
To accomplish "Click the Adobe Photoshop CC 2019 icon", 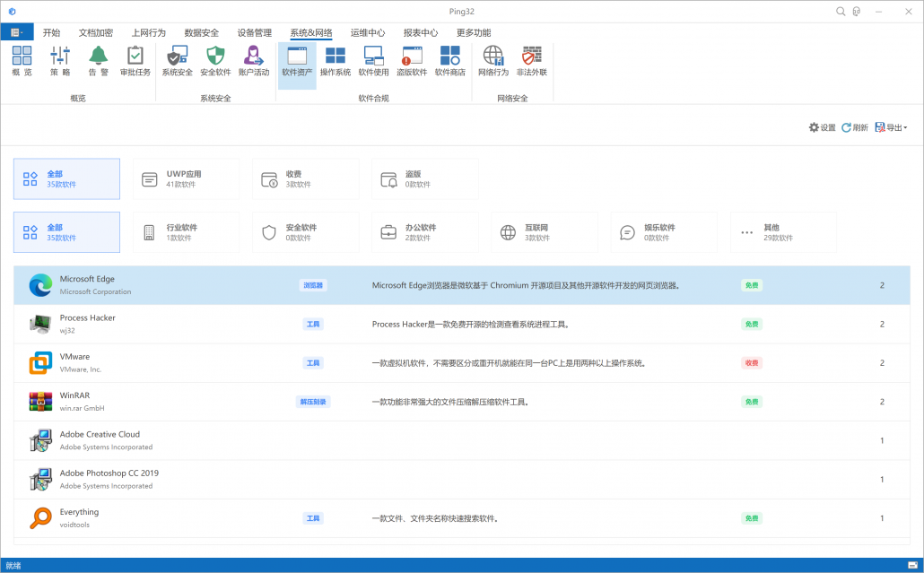I will click(40, 480).
